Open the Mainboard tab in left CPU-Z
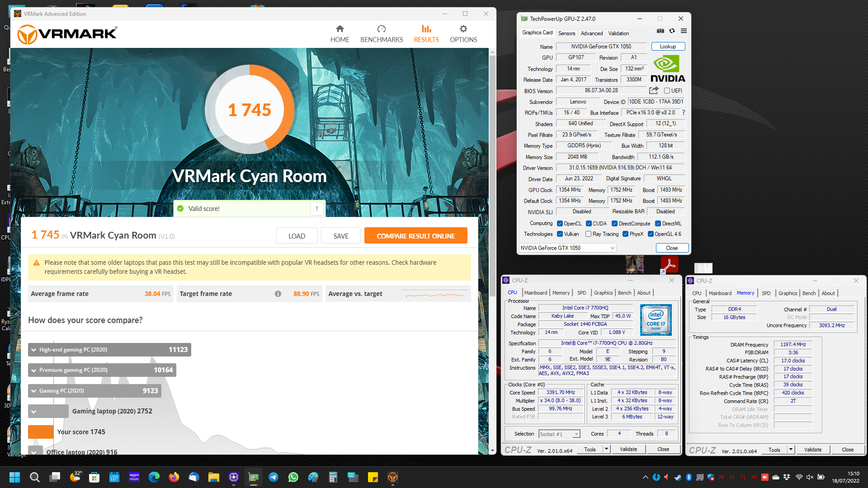Screen dimensions: 868x488 coord(535,293)
